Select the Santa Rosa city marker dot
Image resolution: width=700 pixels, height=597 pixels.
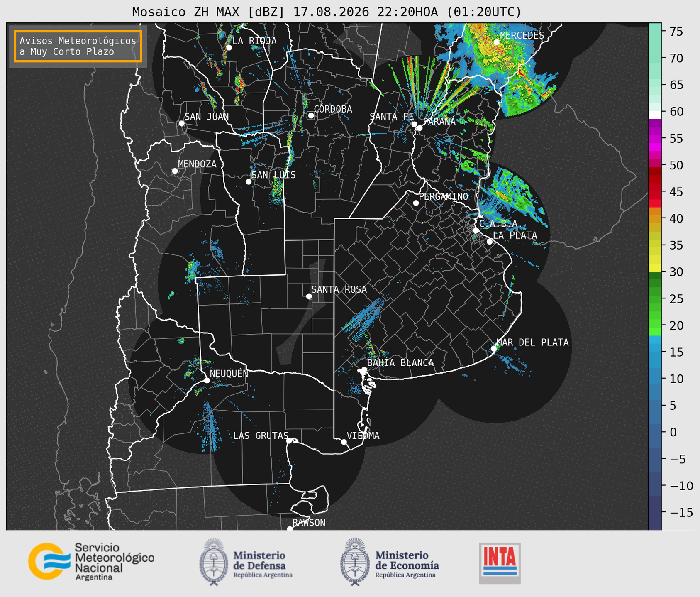point(309,296)
